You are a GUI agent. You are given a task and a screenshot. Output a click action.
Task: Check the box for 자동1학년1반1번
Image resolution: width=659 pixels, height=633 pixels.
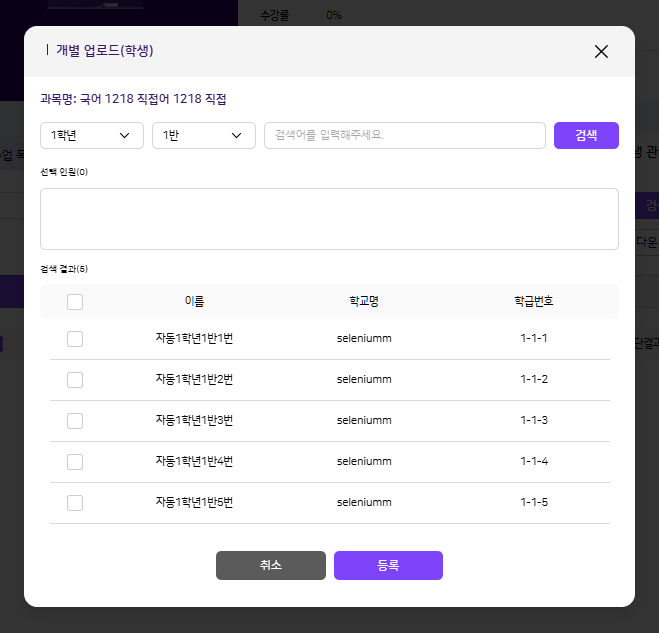tap(75, 339)
